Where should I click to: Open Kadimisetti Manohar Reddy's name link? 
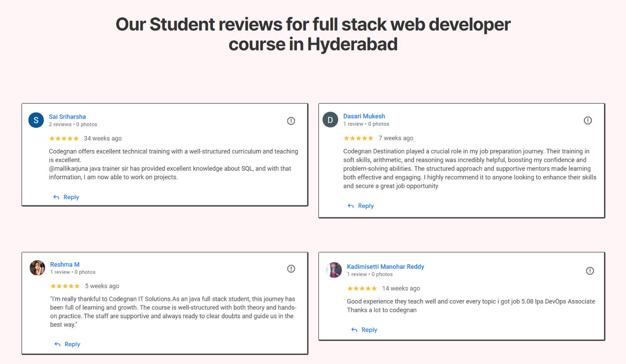tap(385, 267)
